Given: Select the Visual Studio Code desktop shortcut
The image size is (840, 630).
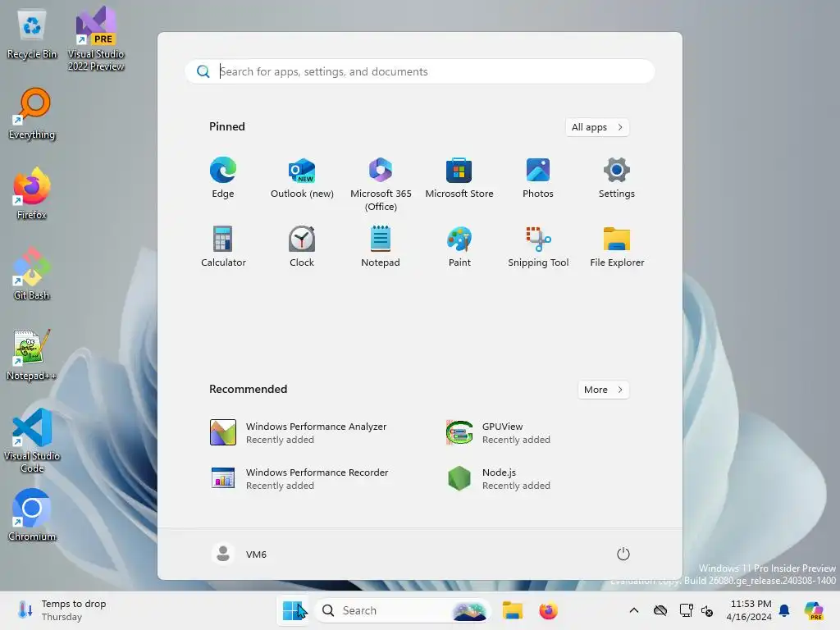Looking at the screenshot, I should point(32,441).
